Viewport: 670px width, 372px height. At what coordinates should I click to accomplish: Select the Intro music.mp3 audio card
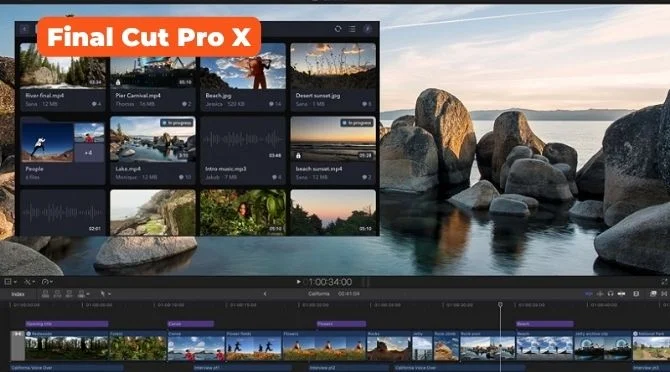(x=243, y=150)
